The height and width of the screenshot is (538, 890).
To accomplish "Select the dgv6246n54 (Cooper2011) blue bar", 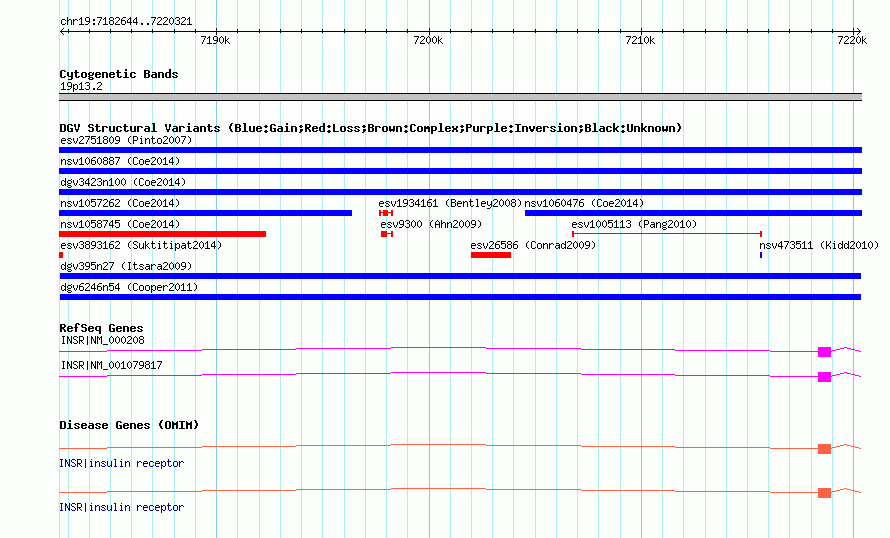I will point(460,297).
